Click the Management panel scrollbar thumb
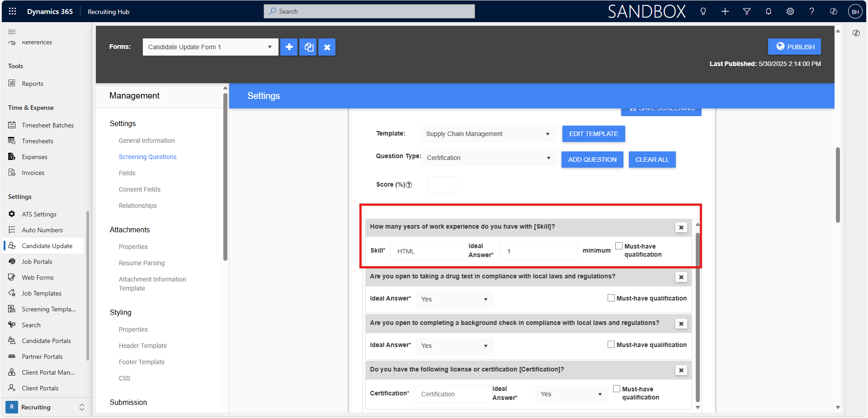The height and width of the screenshot is (418, 868). click(x=225, y=176)
